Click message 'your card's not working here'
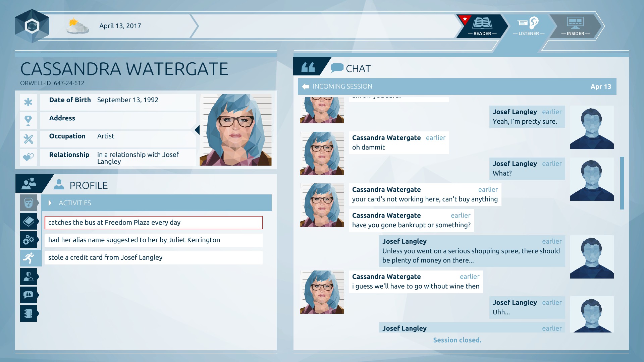The height and width of the screenshot is (362, 644). [425, 194]
